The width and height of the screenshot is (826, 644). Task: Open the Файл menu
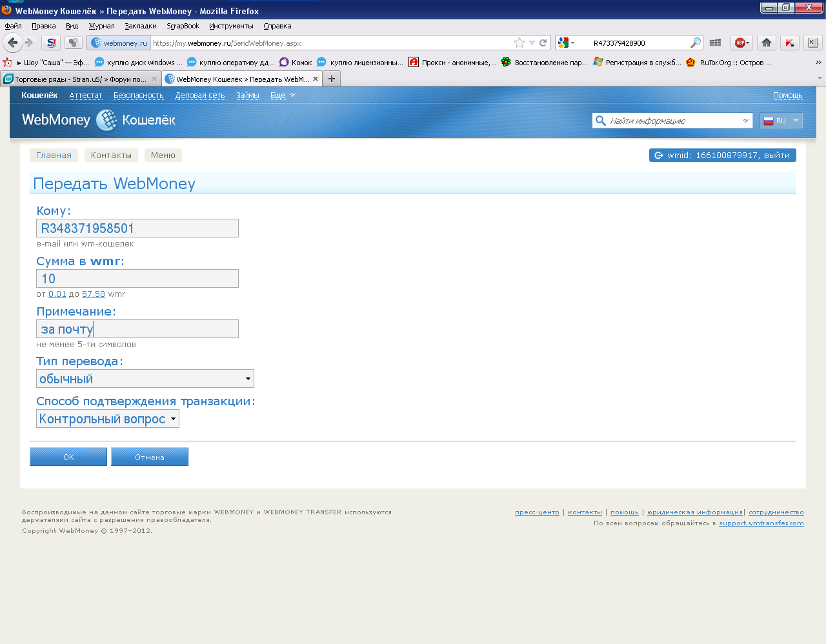click(x=14, y=26)
